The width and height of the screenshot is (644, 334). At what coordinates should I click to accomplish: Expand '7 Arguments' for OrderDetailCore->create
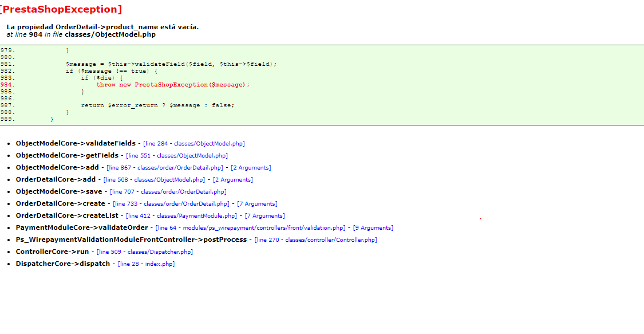[257, 204]
